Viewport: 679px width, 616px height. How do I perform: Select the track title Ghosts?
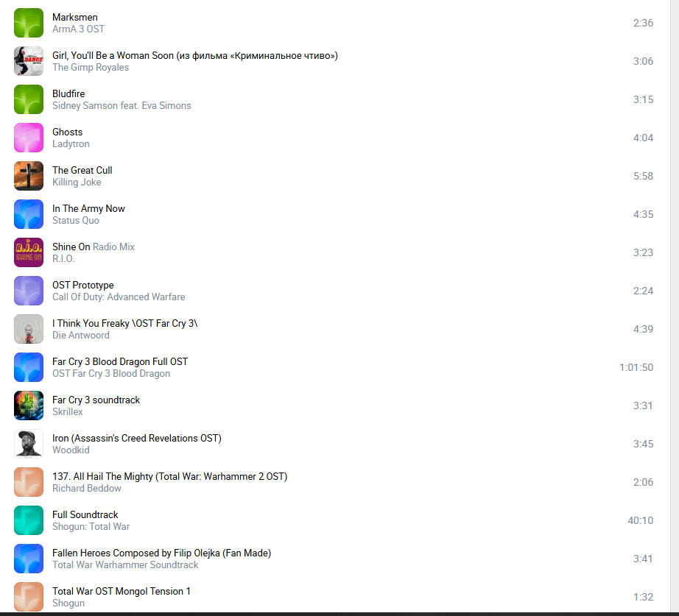tap(67, 132)
